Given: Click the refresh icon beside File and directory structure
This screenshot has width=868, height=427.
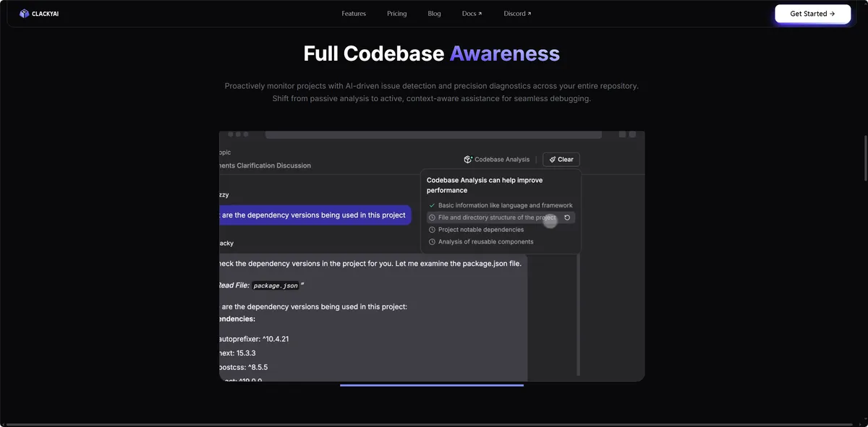Looking at the screenshot, I should pos(567,217).
